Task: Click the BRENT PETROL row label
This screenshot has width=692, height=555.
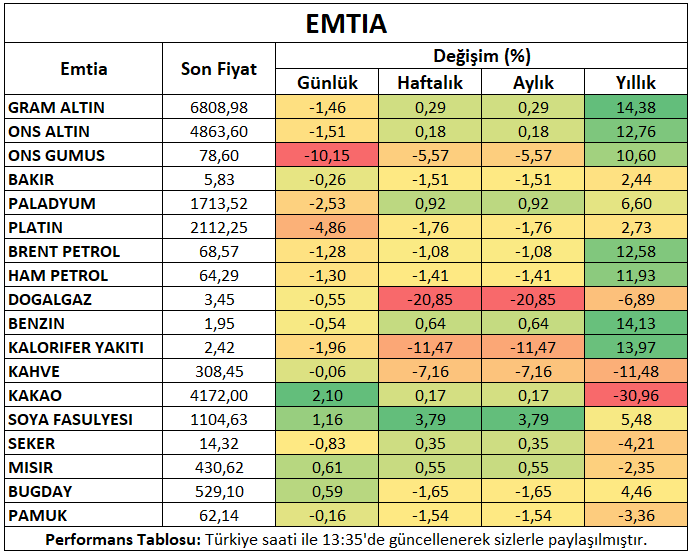Action: 64,251
